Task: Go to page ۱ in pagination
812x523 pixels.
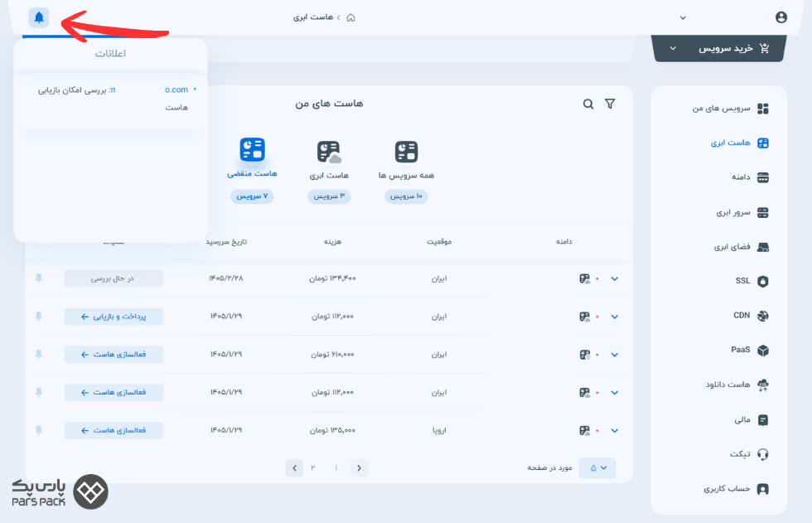Action: pyautogui.click(x=336, y=468)
